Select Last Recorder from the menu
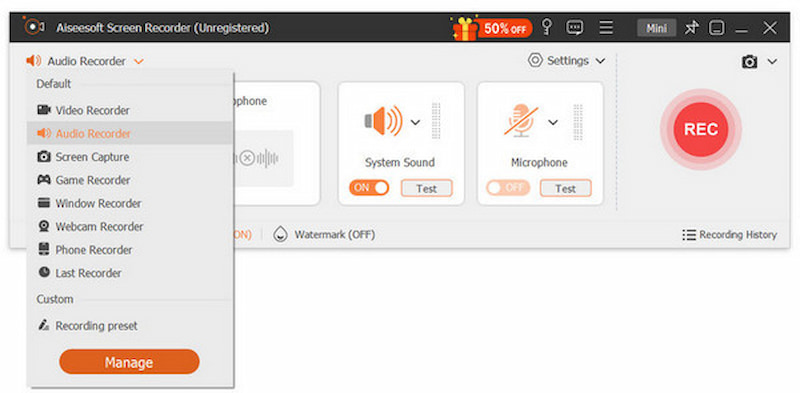Image resolution: width=800 pixels, height=393 pixels. 130,273
